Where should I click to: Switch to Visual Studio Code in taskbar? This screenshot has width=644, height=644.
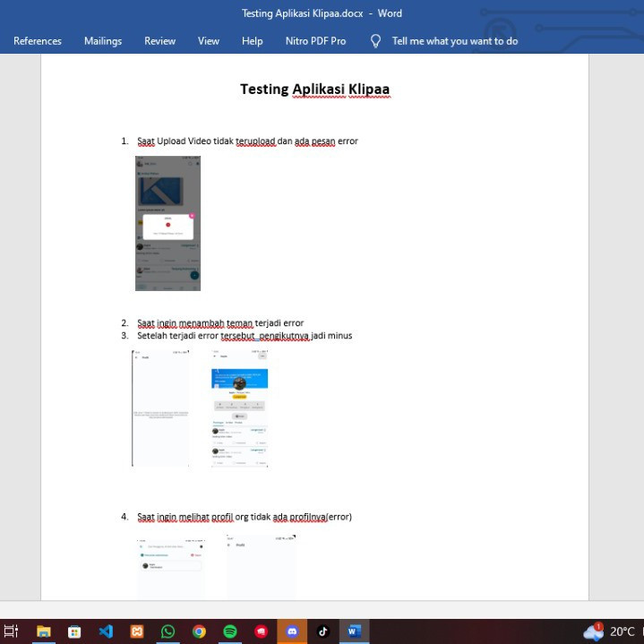coord(106,631)
